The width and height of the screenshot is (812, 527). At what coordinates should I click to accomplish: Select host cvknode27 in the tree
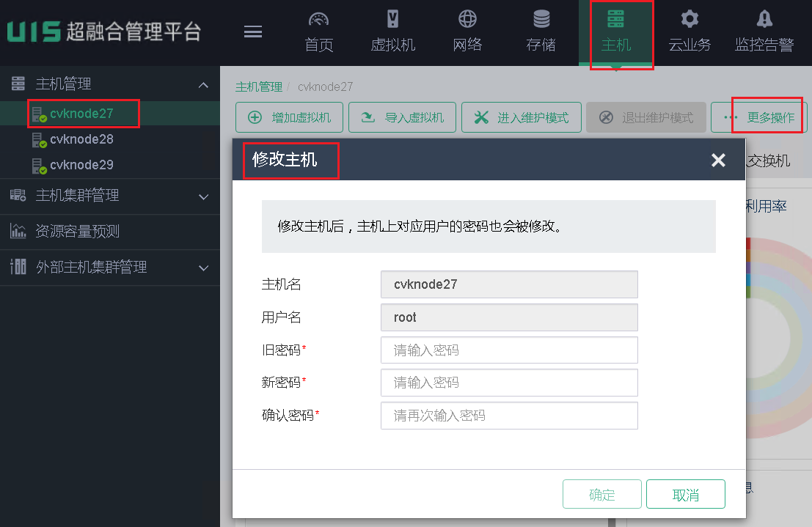81,114
